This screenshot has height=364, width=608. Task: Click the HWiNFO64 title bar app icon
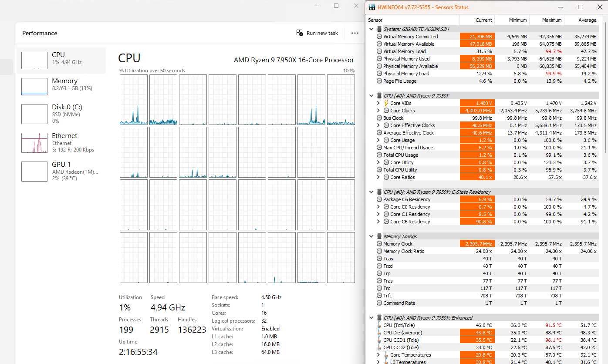click(x=372, y=7)
